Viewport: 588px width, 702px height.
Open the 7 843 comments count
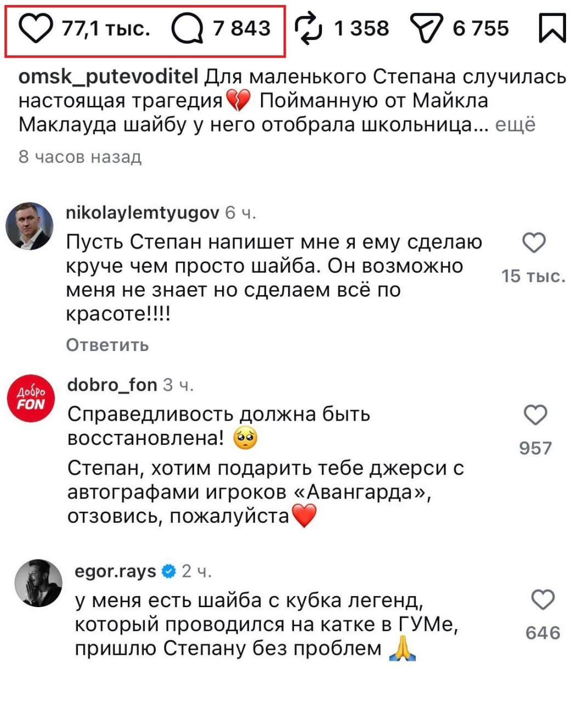(241, 29)
